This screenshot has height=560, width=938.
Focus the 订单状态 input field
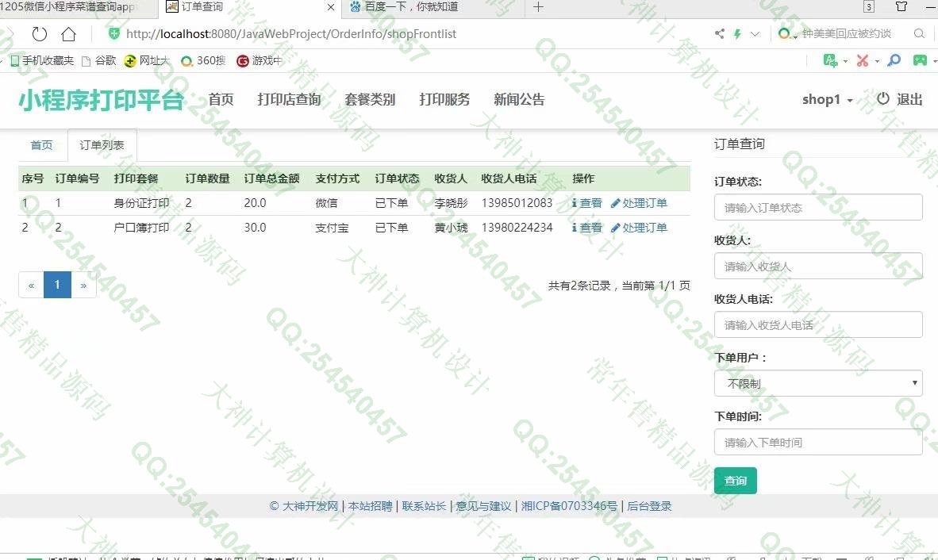tap(817, 207)
